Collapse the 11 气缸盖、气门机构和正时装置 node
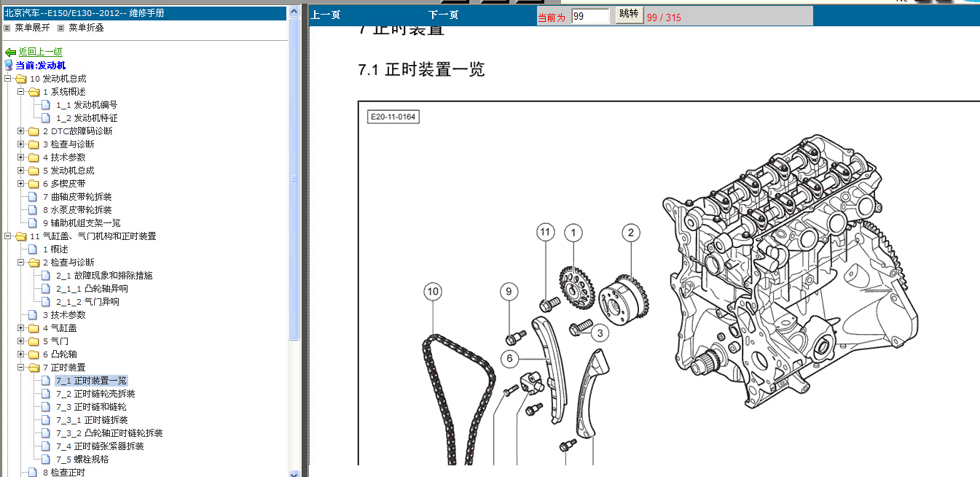 pyautogui.click(x=8, y=236)
